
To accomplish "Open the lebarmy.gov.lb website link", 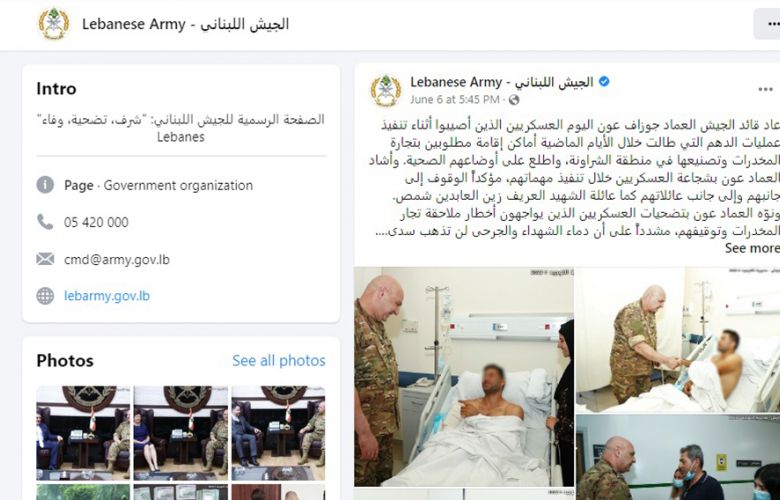I will (107, 296).
